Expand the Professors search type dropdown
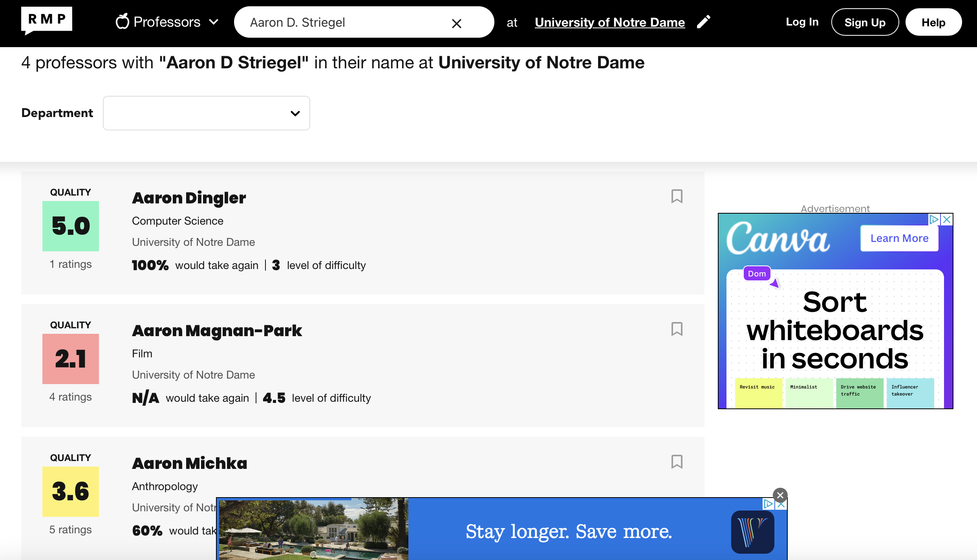This screenshot has height=560, width=977. click(214, 22)
